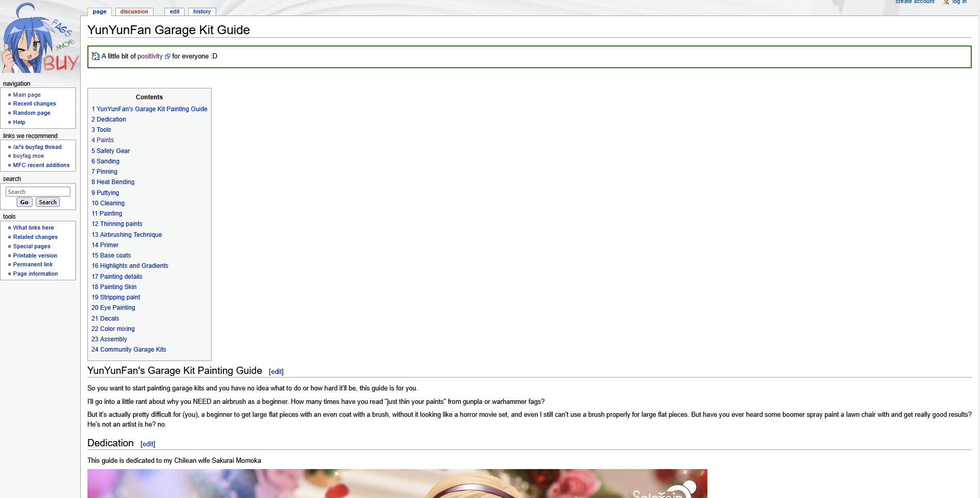
Task: Open Page information link
Action: click(x=36, y=274)
